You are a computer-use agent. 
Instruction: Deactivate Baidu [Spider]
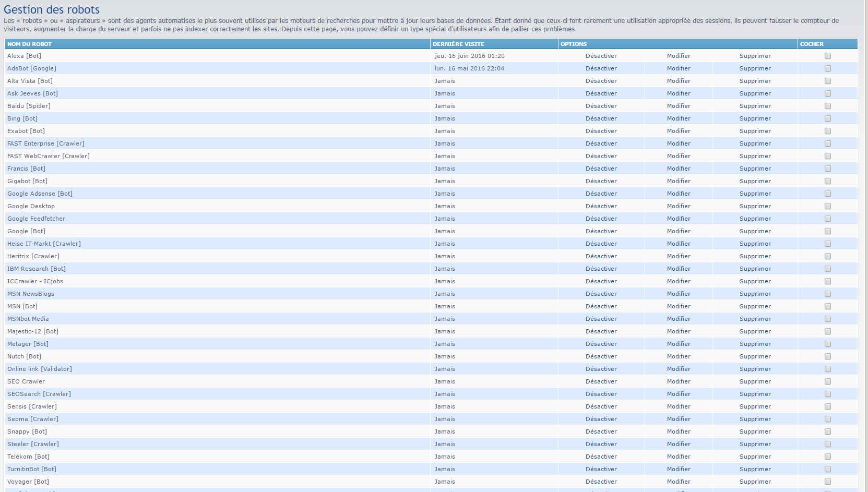click(x=601, y=106)
